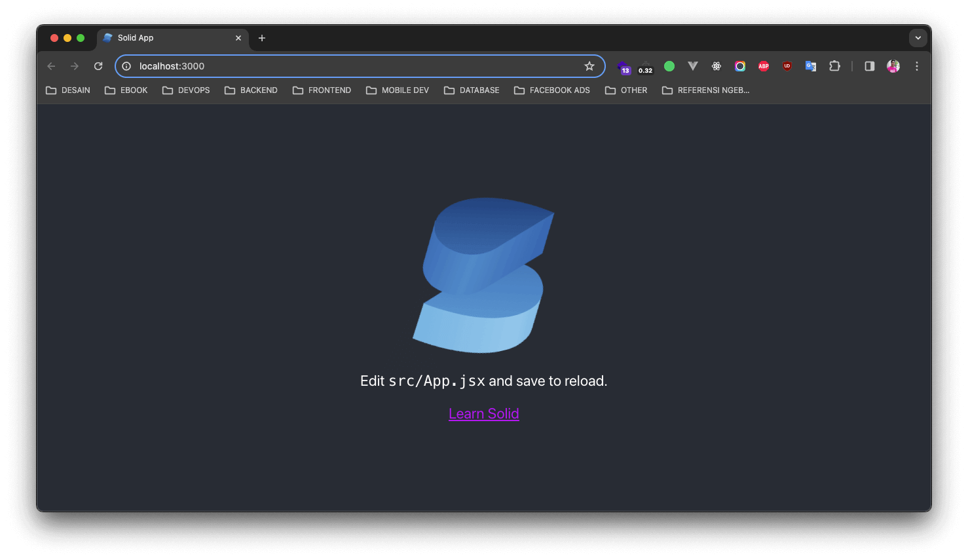968x560 pixels.
Task: Toggle the browser side panel
Action: [870, 66]
